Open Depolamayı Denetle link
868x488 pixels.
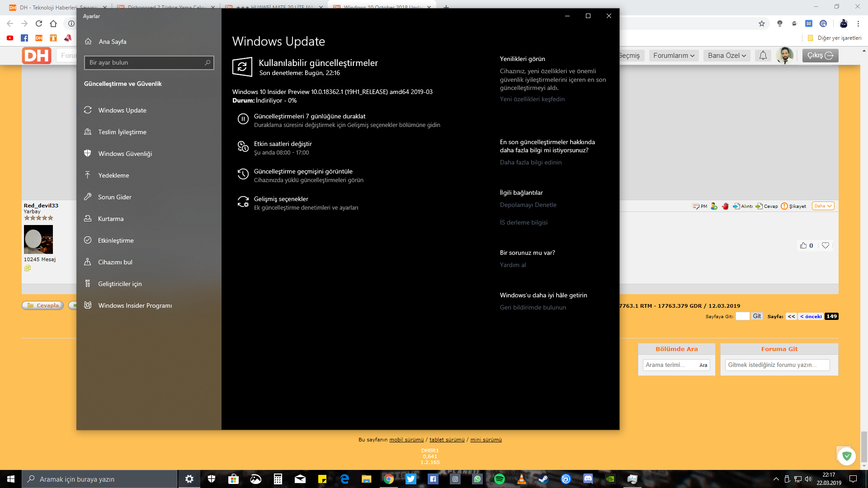[x=528, y=205]
